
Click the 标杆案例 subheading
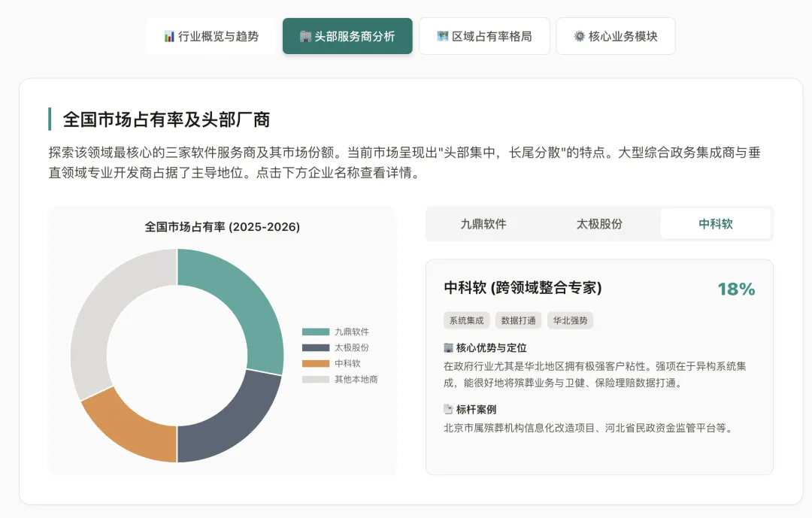click(x=476, y=409)
